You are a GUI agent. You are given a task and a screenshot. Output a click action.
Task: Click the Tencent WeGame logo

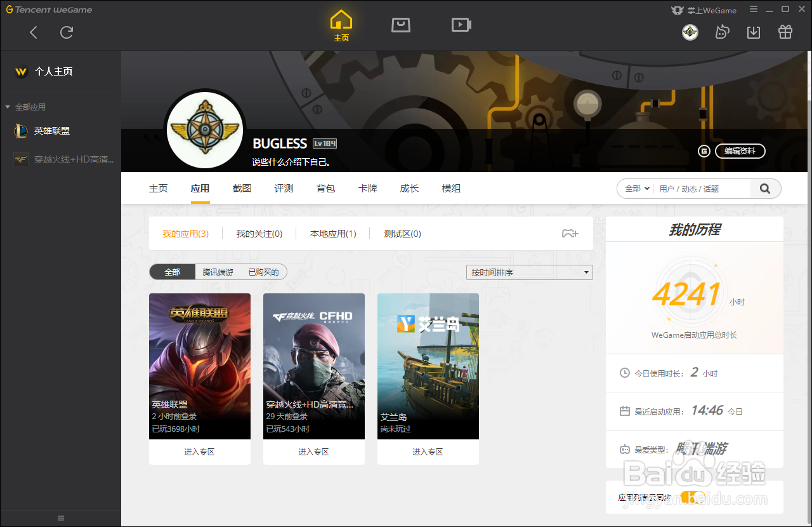coord(49,10)
